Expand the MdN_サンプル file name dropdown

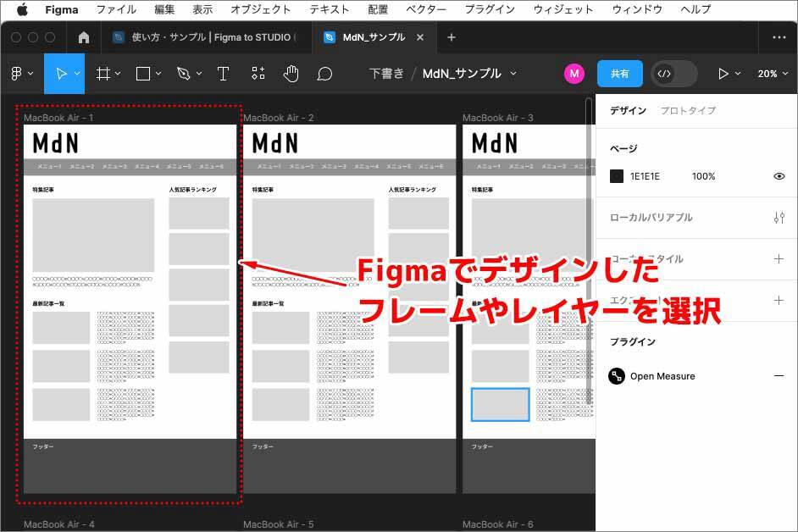pos(513,74)
